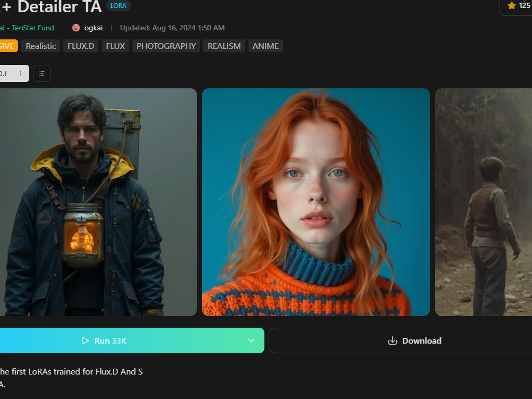Click the play icon inside the Run button
532x399 pixels.
coord(85,340)
